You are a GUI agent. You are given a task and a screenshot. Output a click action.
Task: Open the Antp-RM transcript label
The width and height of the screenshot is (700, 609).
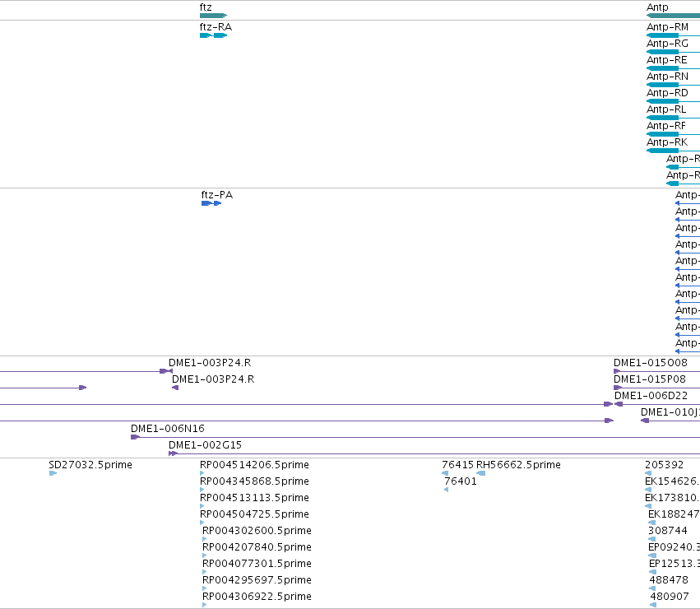pyautogui.click(x=667, y=27)
